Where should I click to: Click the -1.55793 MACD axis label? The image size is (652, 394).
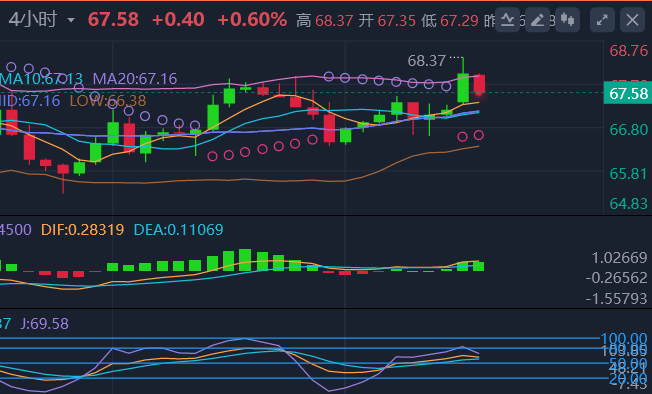[x=616, y=298]
